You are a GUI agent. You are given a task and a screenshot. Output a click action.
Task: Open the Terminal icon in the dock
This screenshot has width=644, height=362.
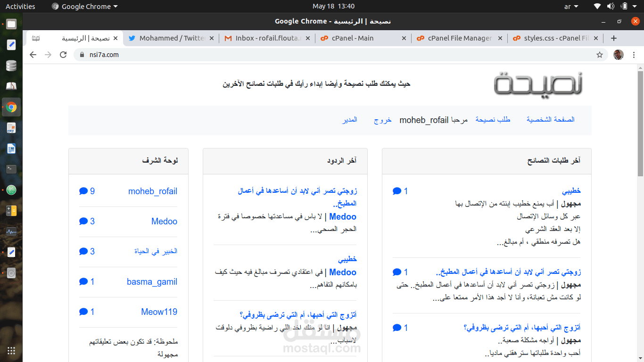tap(11, 169)
